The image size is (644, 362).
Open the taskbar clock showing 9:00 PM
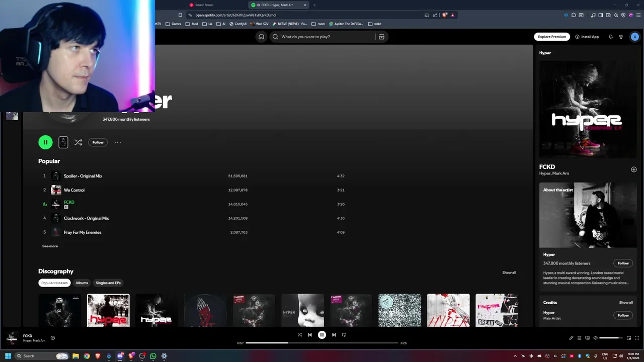[633, 356]
